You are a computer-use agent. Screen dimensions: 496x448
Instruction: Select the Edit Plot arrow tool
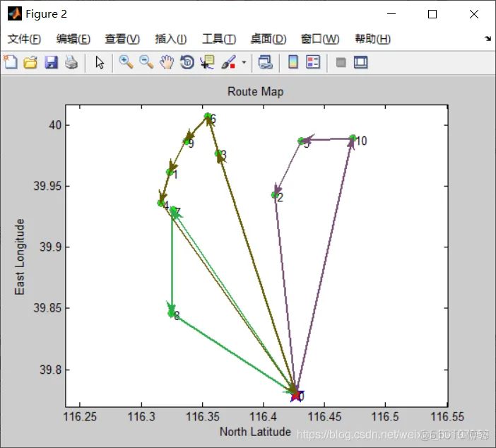[x=100, y=62]
